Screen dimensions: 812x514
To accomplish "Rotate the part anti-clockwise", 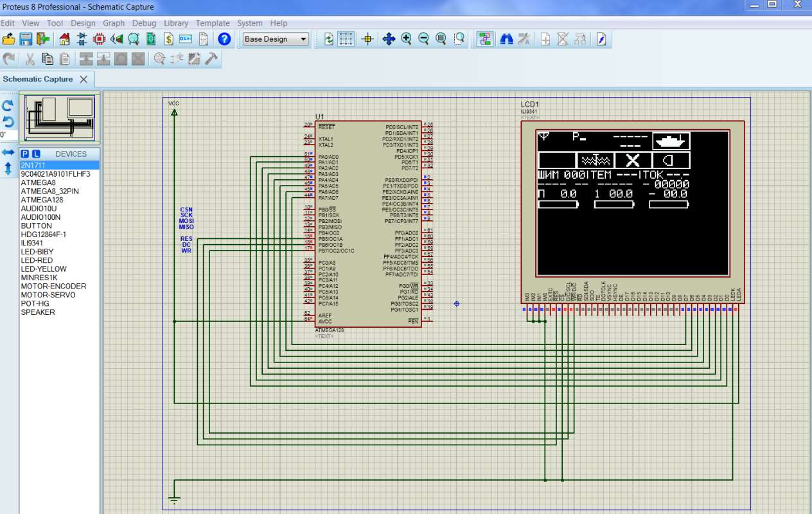I will pyautogui.click(x=8, y=121).
